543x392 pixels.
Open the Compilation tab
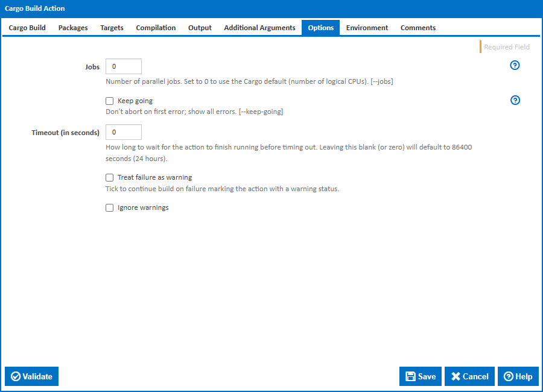click(155, 27)
